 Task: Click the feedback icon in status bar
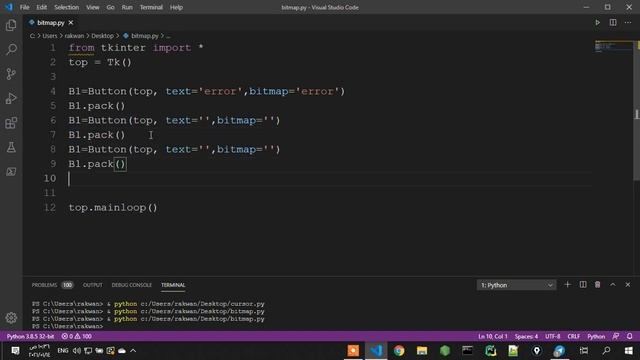pyautogui.click(x=616, y=336)
